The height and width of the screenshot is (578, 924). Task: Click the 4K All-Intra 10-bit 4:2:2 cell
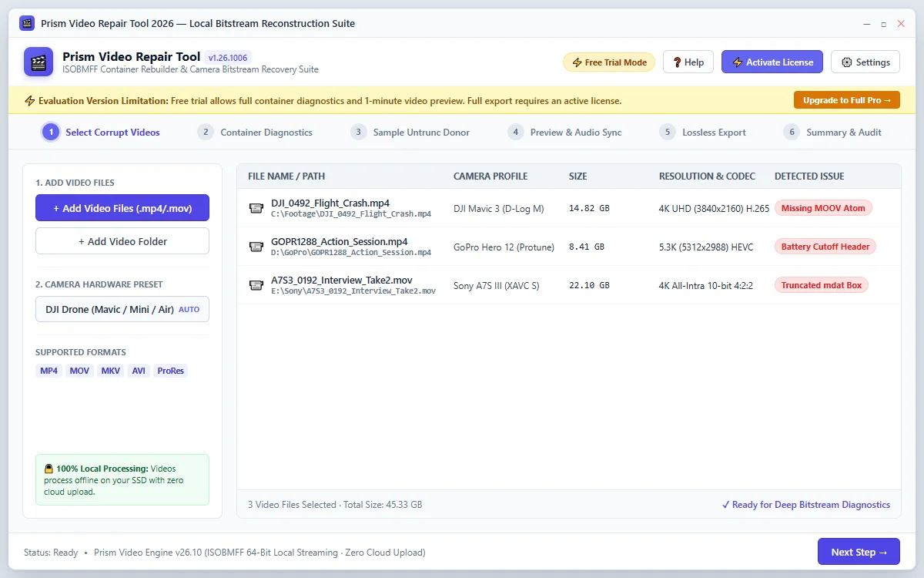click(706, 285)
